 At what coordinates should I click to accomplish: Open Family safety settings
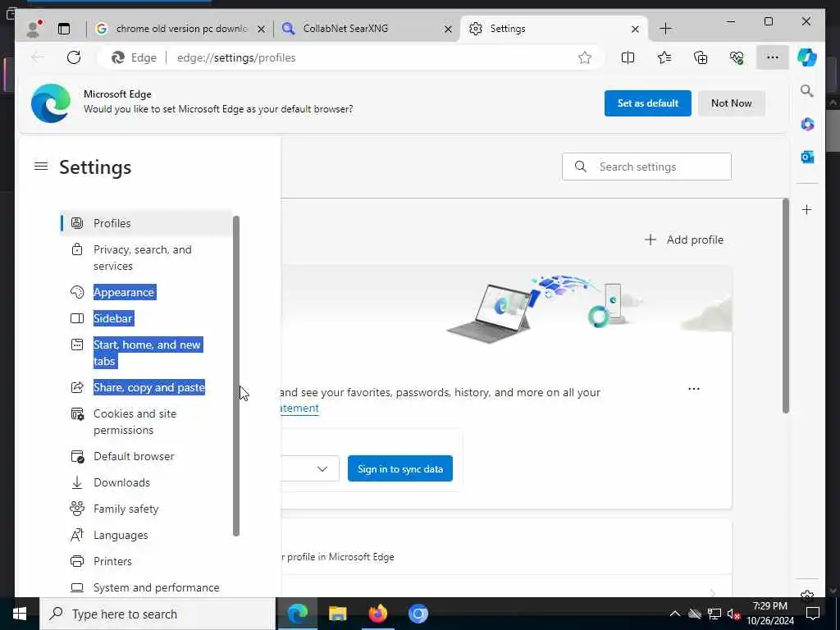click(146, 509)
